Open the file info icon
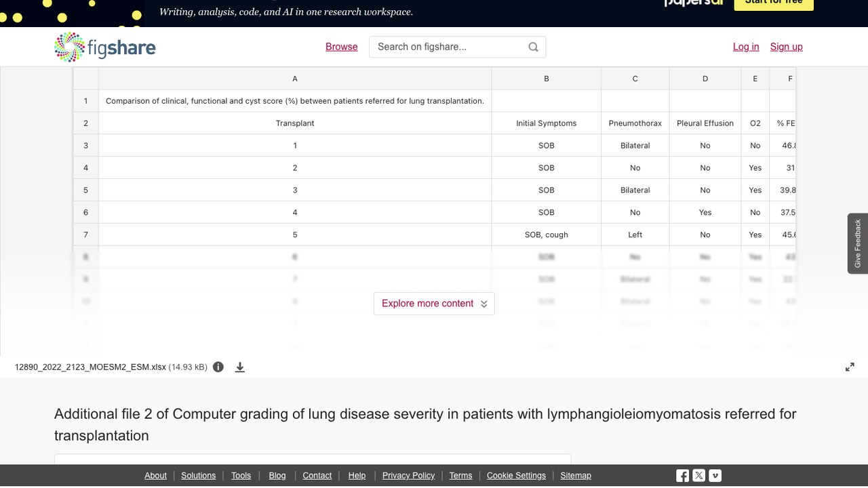Screen dimensions: 868x488 [218, 367]
